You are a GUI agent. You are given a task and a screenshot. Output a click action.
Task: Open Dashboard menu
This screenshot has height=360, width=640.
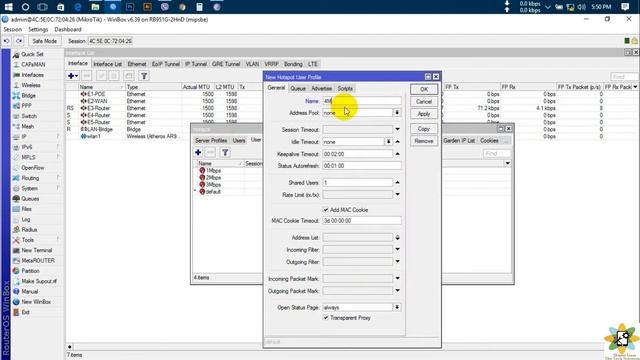pyautogui.click(x=68, y=29)
